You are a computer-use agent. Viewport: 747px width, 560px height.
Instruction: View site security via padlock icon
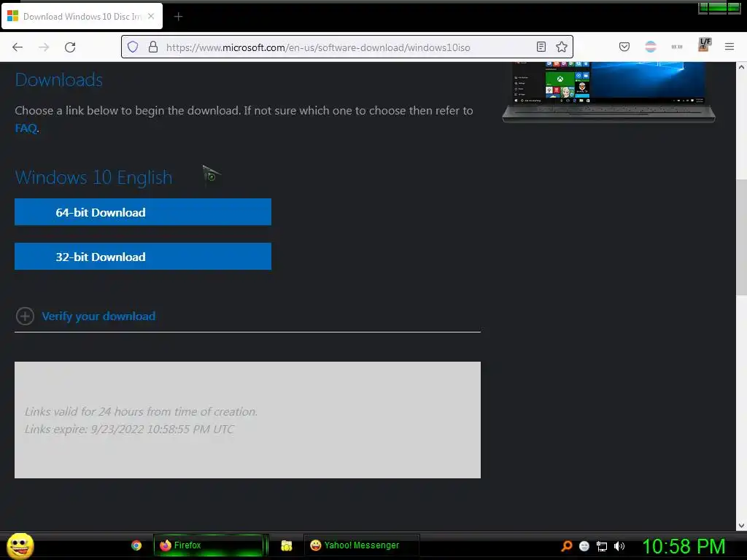click(153, 47)
